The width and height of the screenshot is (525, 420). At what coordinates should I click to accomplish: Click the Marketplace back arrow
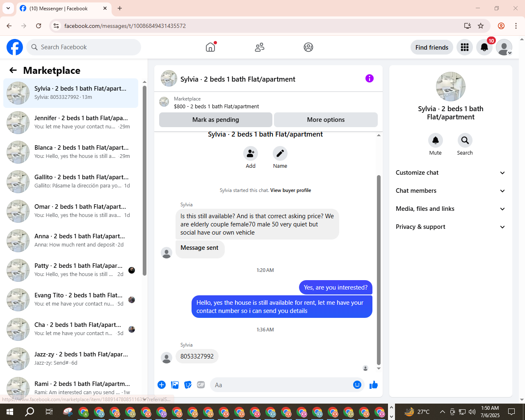[13, 70]
